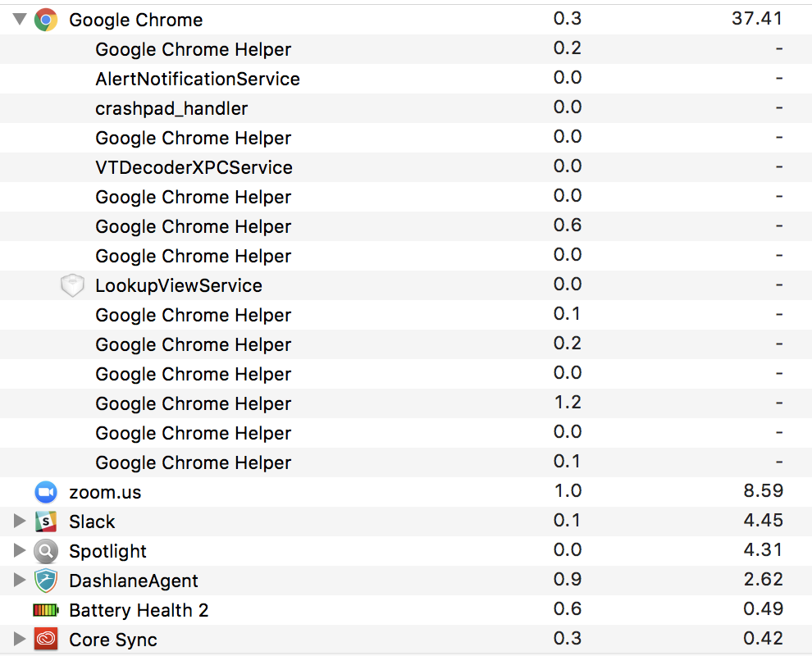
Task: Click the DashlaneAgent shield icon
Action: coord(46,581)
